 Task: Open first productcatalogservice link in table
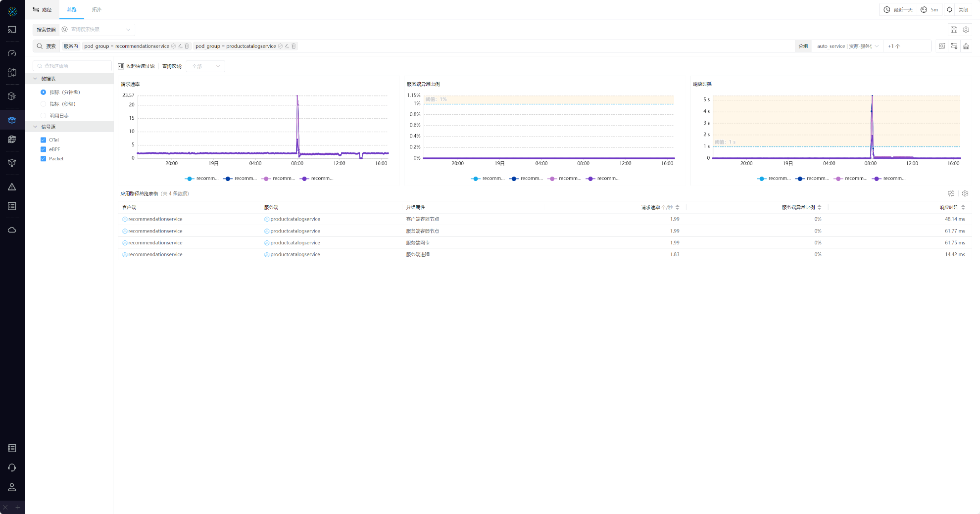click(295, 219)
